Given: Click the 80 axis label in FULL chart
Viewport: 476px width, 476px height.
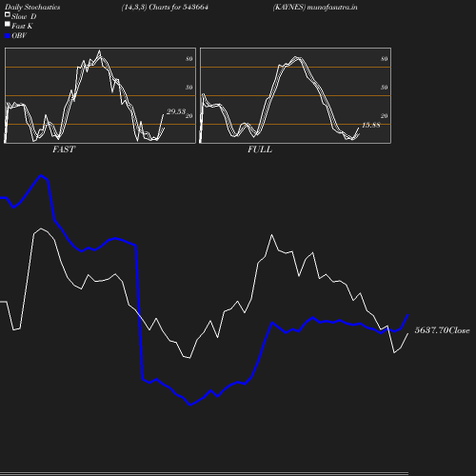Looking at the screenshot, I should [x=384, y=59].
